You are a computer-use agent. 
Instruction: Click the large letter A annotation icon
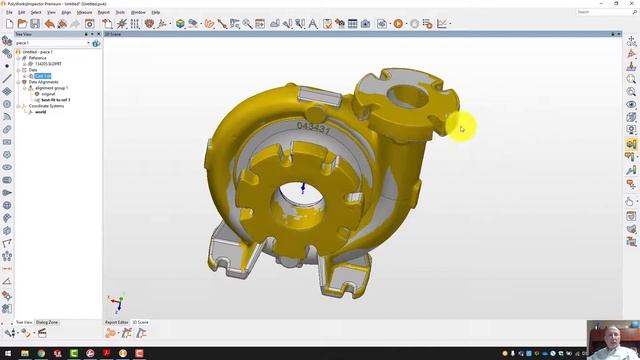[313, 24]
